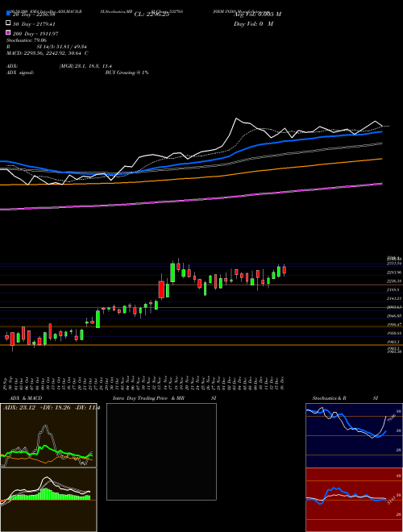The width and height of the screenshot is (403, 532).
Task: Click the tall green candle at the November peak
Action: click(172, 272)
